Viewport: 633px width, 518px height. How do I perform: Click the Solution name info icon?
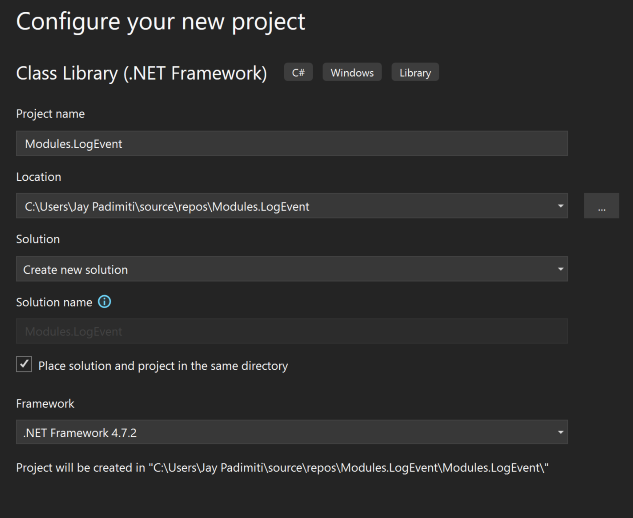tap(105, 302)
